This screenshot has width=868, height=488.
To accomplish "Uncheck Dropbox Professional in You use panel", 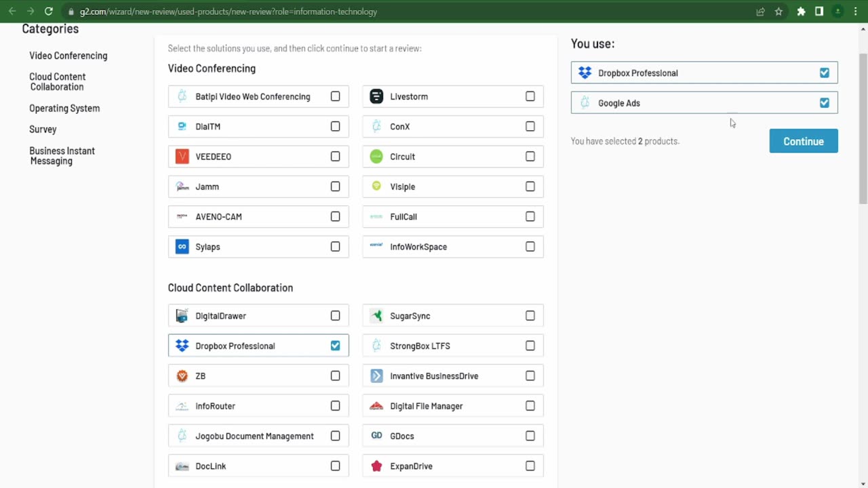I will [824, 73].
